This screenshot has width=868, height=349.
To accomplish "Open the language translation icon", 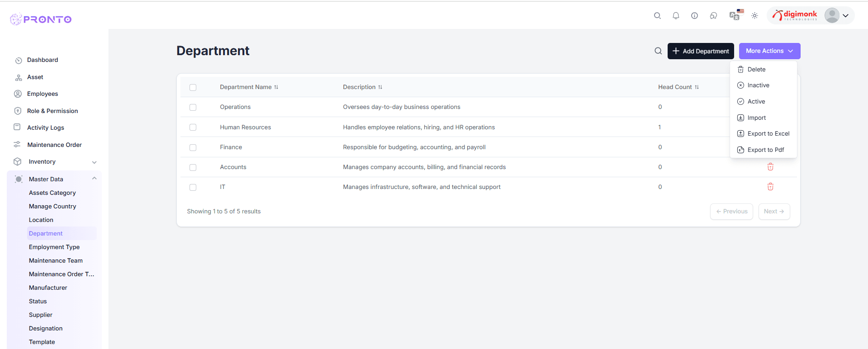I will coord(735,15).
